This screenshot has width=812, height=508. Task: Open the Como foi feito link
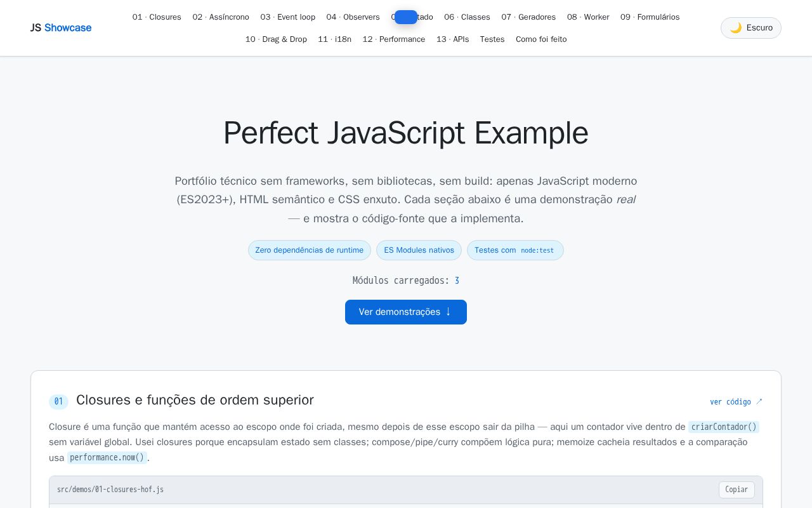[x=541, y=39]
